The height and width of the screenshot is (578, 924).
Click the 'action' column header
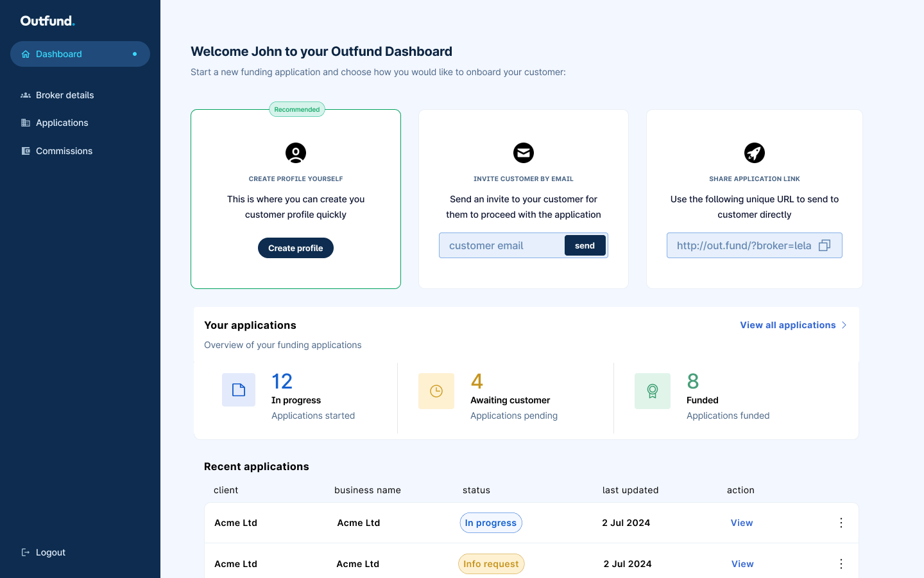coord(740,490)
